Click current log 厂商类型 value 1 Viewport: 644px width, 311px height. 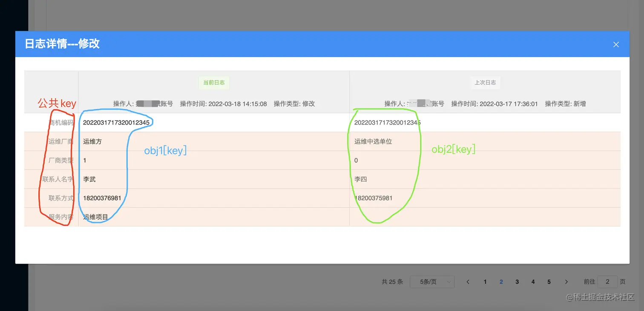[85, 161]
